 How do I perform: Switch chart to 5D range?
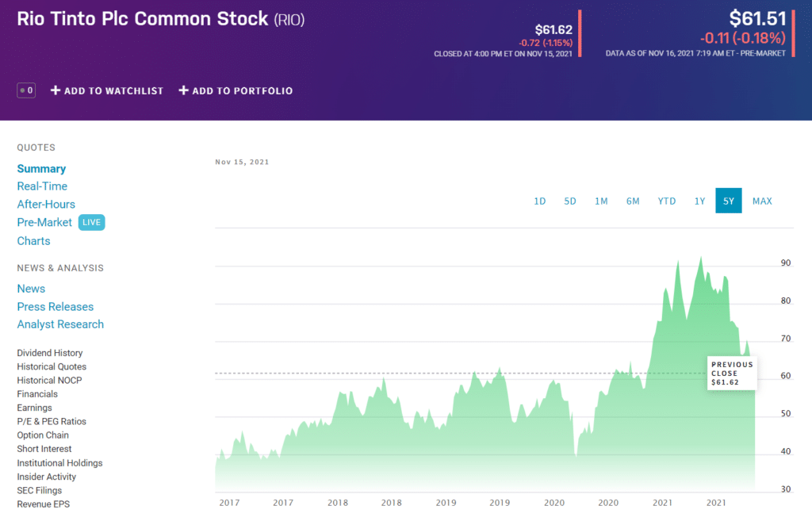570,201
